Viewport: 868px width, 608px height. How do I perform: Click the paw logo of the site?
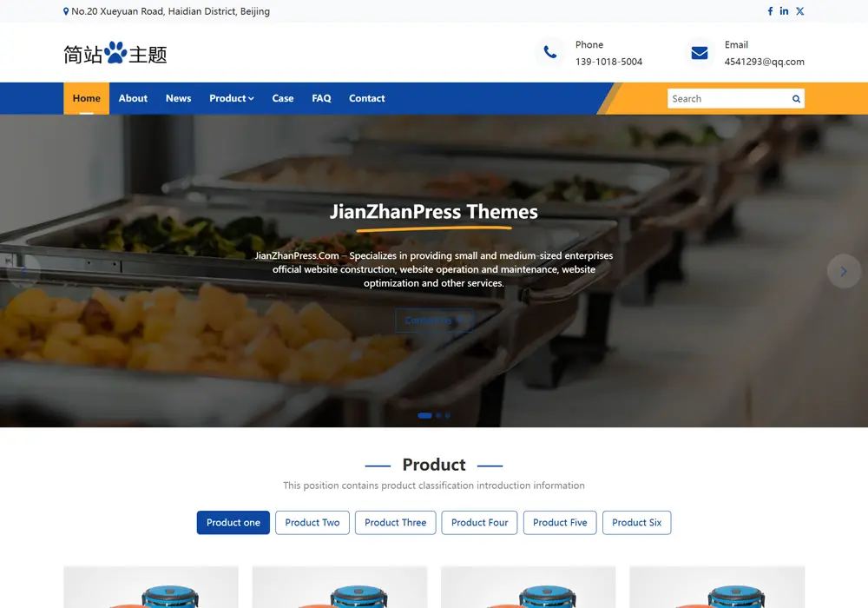point(115,53)
